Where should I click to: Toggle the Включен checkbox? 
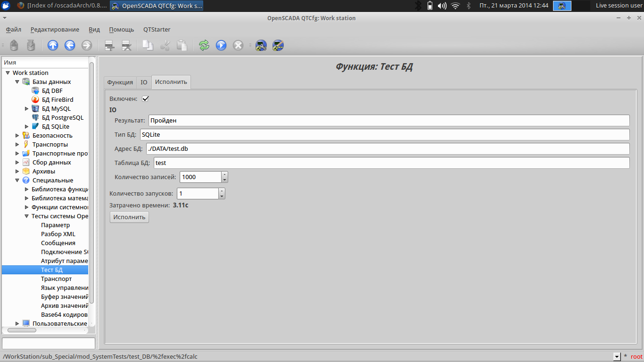[145, 99]
